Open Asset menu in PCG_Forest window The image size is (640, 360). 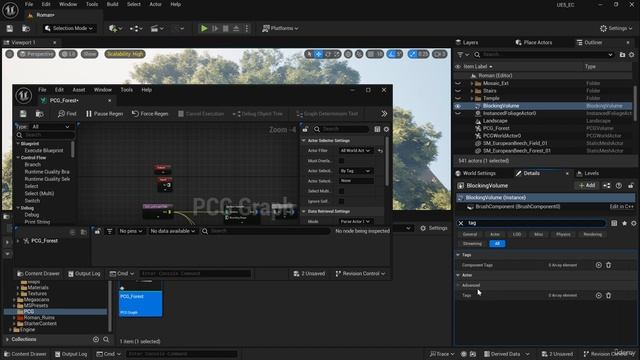click(x=79, y=90)
